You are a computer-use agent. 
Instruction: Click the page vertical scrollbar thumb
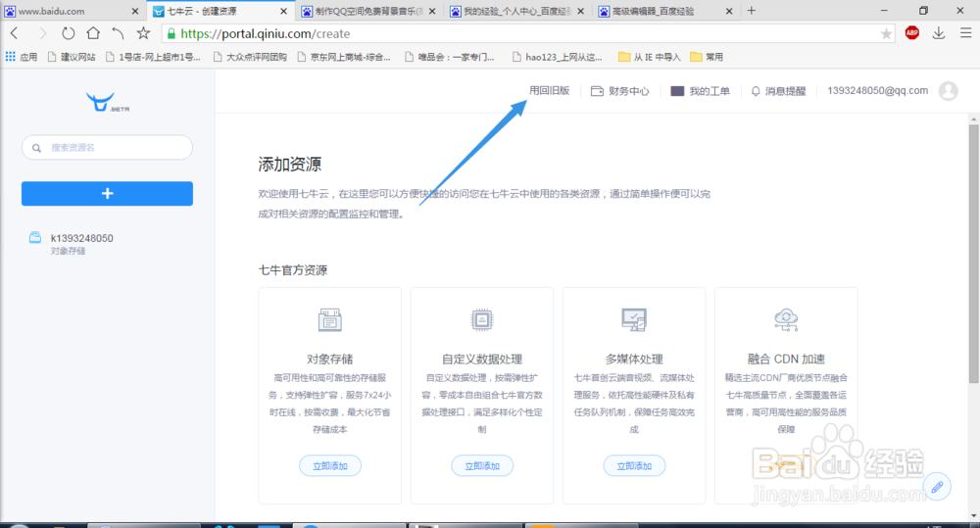coord(974,253)
